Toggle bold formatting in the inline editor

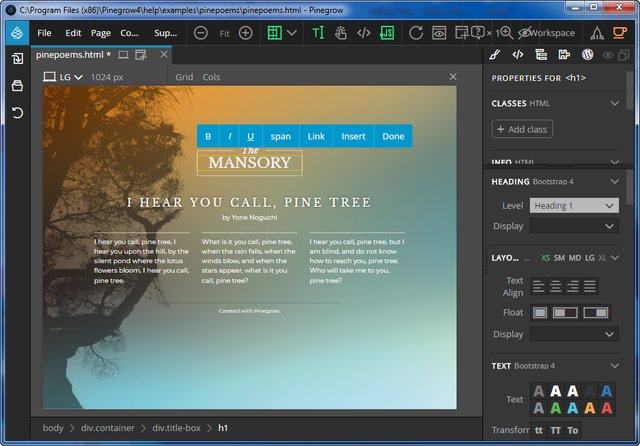[x=208, y=136]
